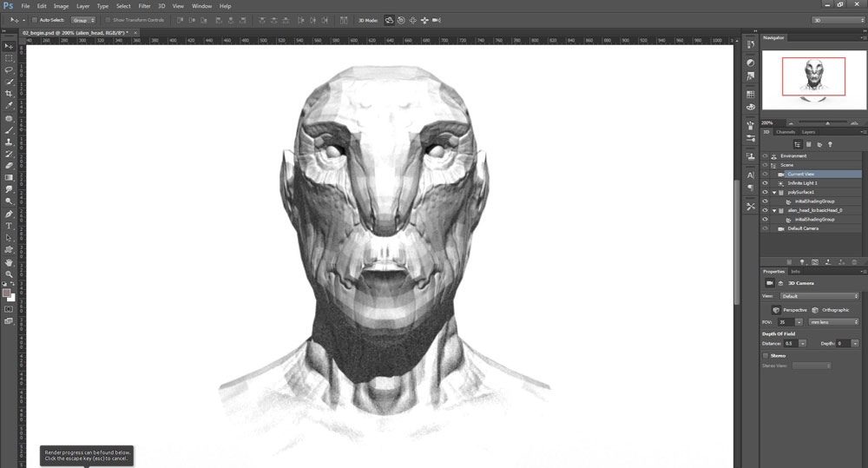This screenshot has width=868, height=468.
Task: Open the 3D menu
Action: [161, 6]
